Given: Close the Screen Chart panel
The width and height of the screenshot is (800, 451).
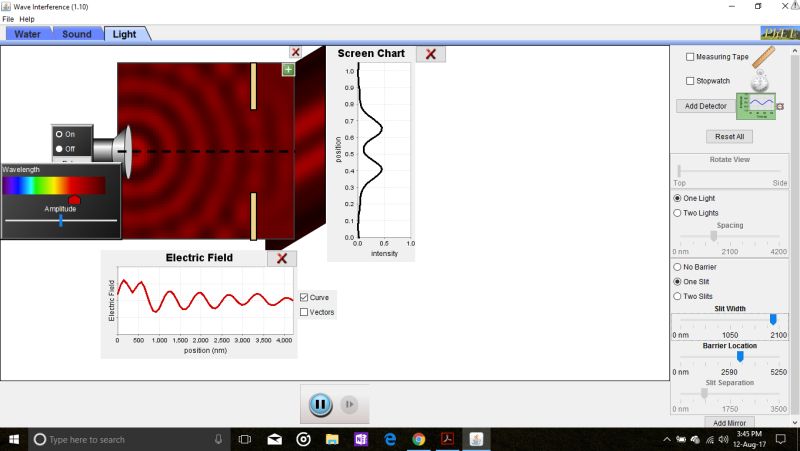Looking at the screenshot, I should [x=431, y=54].
